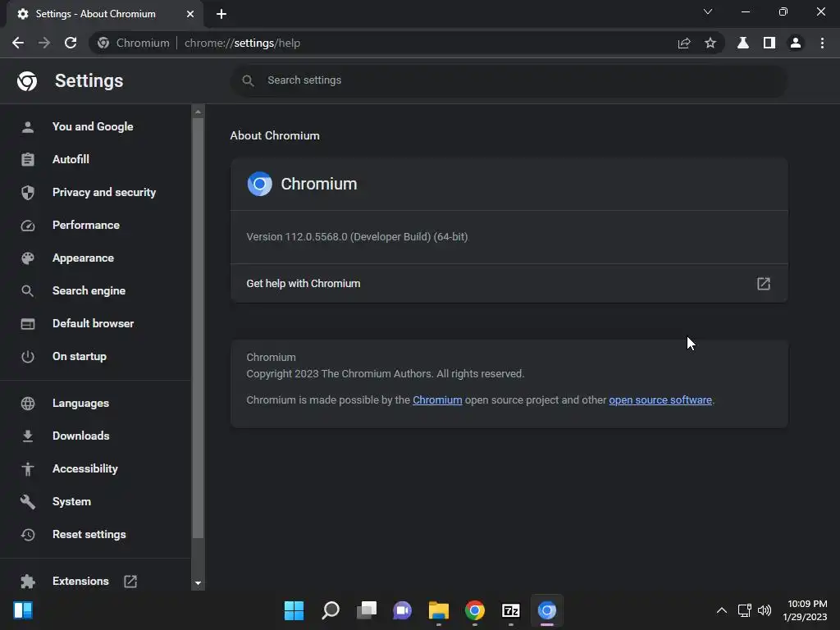Screen dimensions: 840x630
Task: Click the search magnifier in settings bar
Action: (x=248, y=80)
